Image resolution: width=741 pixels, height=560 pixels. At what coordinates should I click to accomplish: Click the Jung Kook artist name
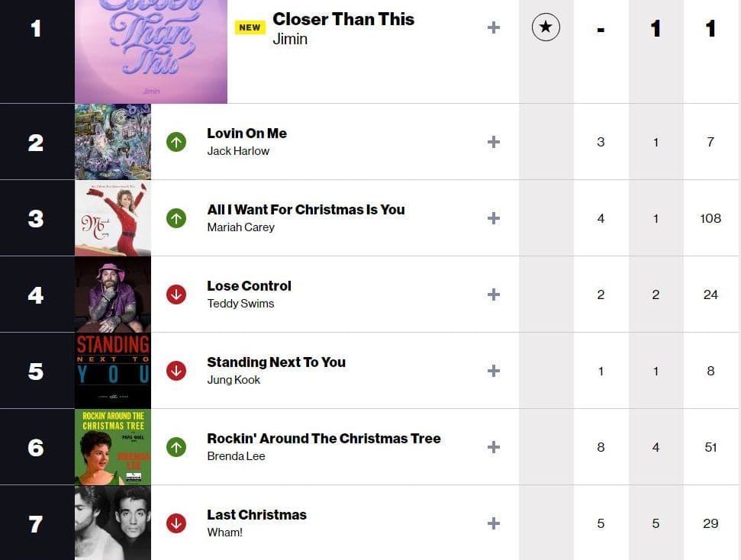(x=234, y=380)
